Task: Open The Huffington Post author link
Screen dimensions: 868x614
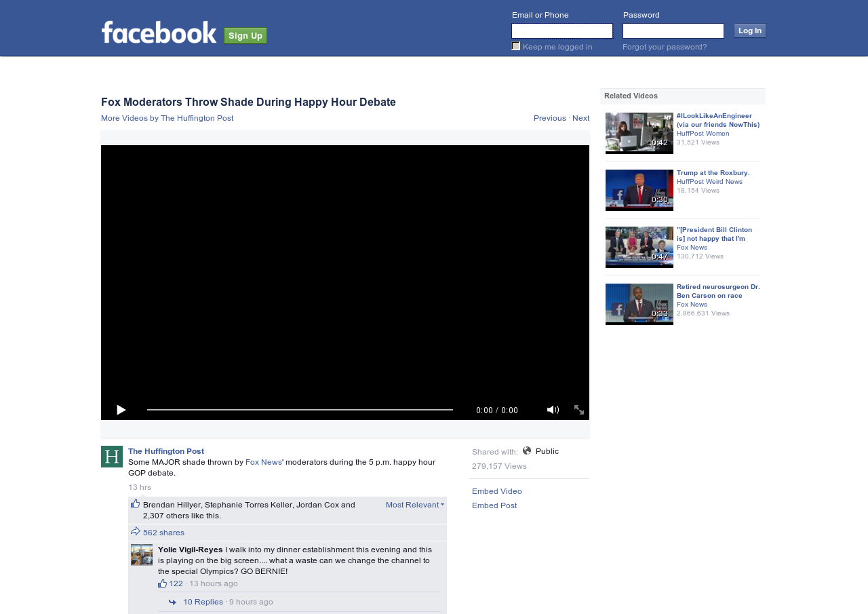Action: [x=166, y=451]
